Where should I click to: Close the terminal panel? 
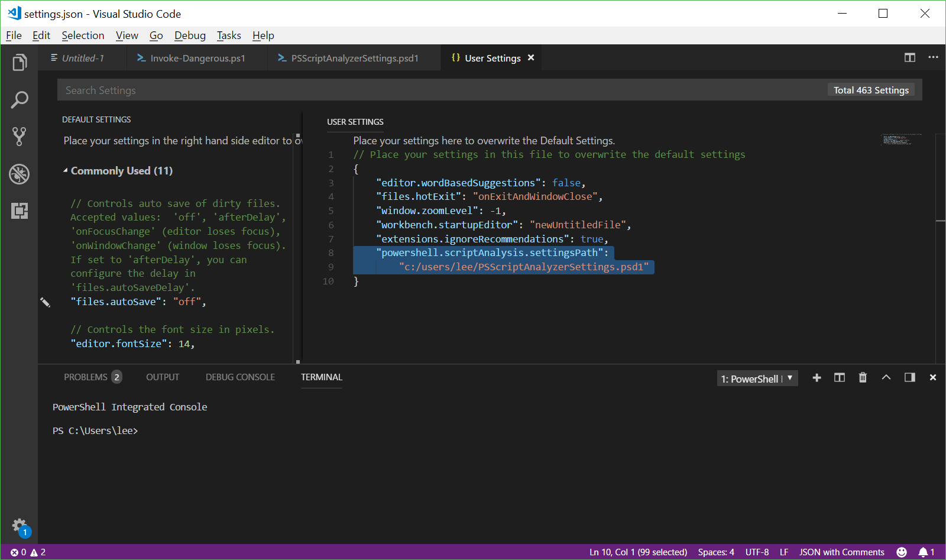click(x=933, y=377)
